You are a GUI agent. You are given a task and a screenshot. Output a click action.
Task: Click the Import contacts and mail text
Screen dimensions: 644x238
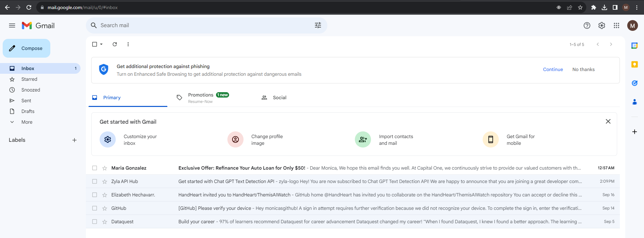click(x=396, y=140)
